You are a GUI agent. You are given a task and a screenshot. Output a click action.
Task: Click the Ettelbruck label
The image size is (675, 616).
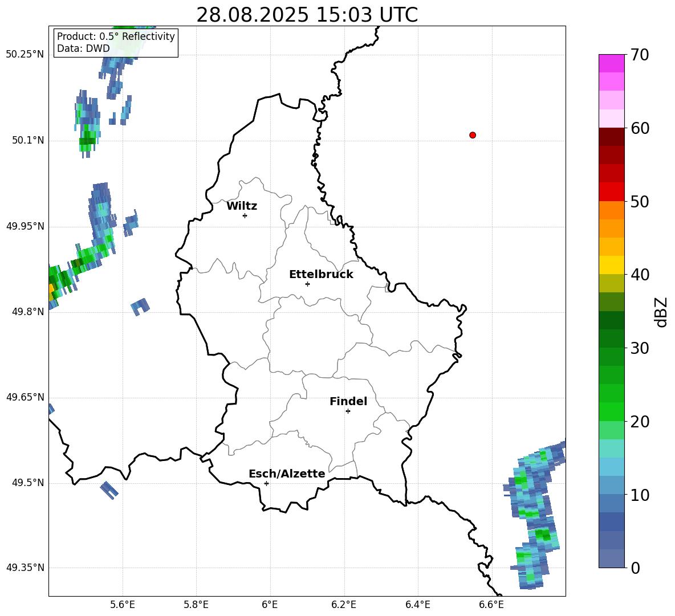point(321,275)
